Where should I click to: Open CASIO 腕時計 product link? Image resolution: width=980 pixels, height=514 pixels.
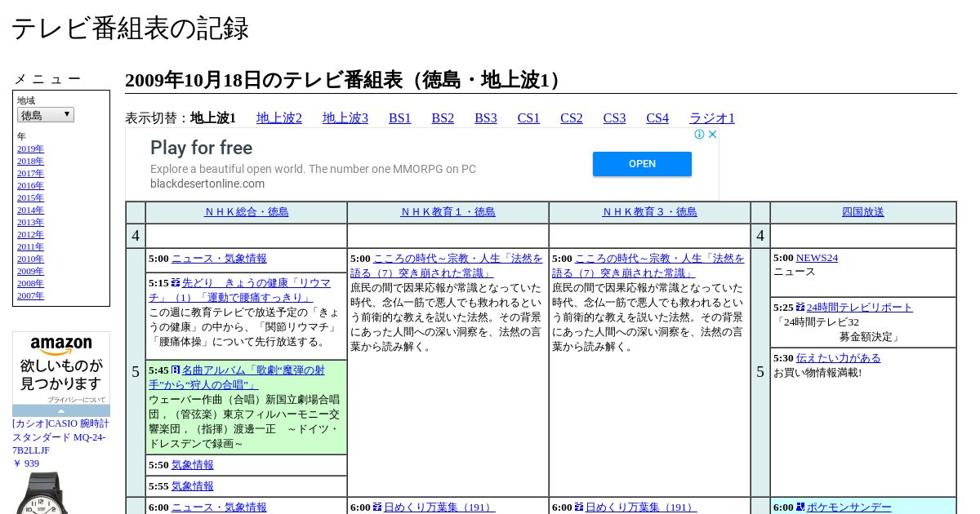point(60,437)
